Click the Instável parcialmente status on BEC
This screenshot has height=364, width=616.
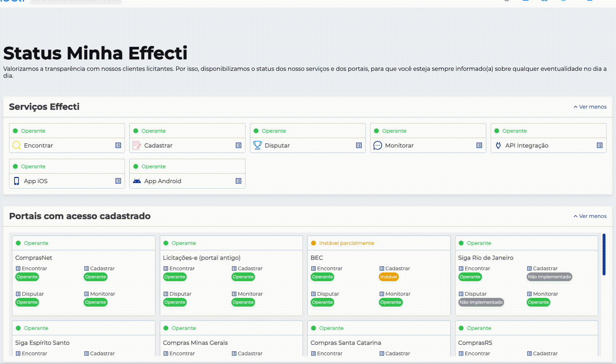[346, 243]
